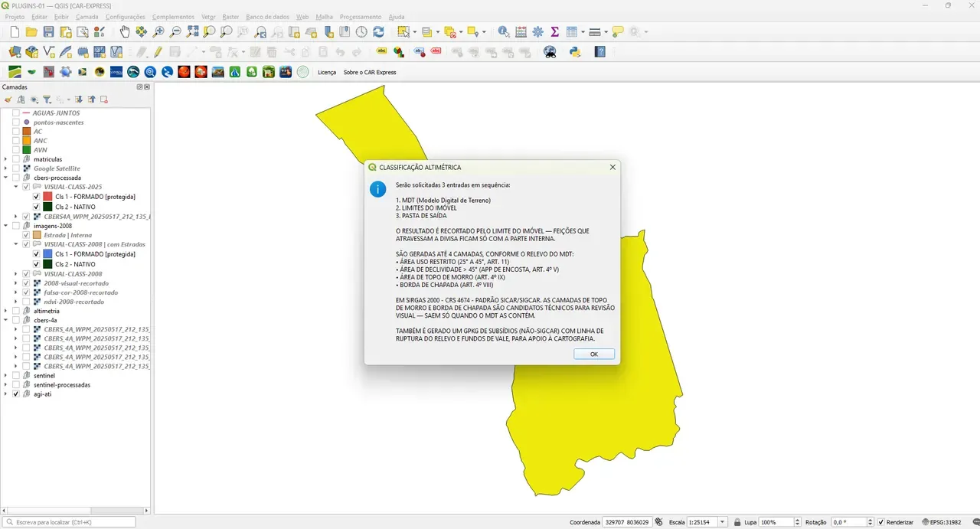The height and width of the screenshot is (529, 980).
Task: Click the Licença toolbar button
Action: click(327, 72)
